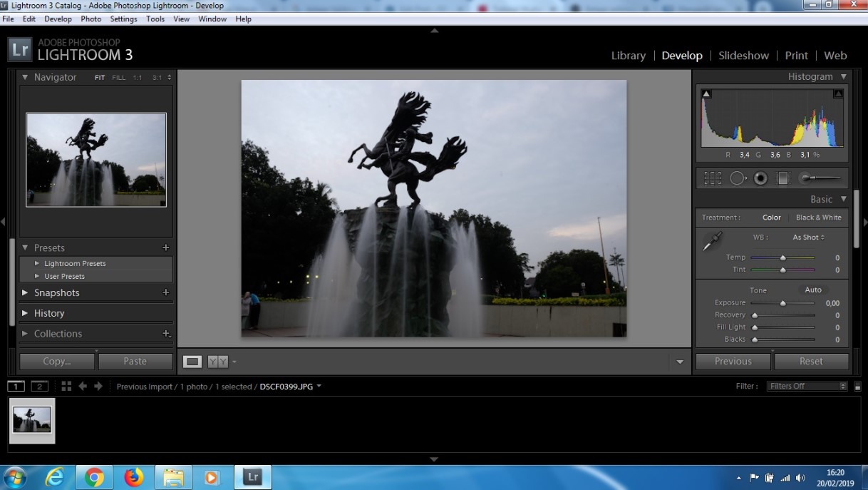Select the Spot Removal tool
Viewport: 868px width, 490px height.
coord(737,178)
